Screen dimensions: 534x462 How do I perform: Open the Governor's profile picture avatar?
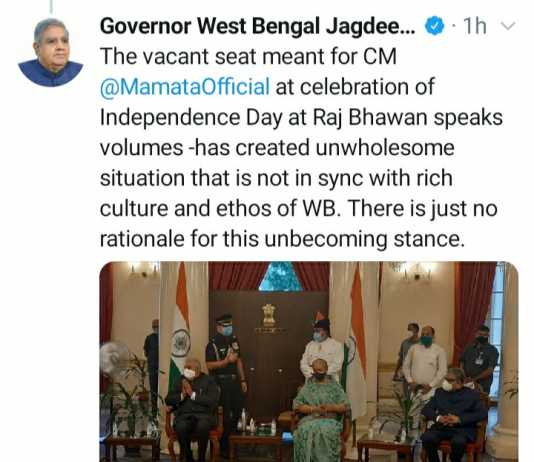tap(51, 52)
